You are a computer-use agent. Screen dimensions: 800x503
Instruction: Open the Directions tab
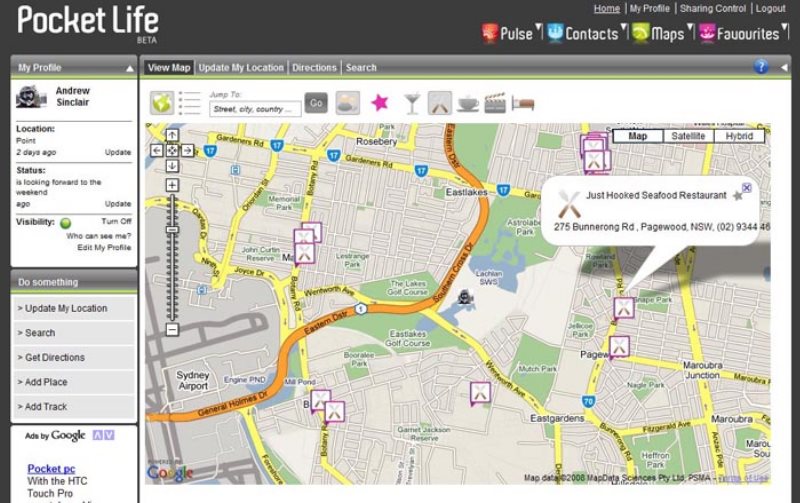[314, 68]
